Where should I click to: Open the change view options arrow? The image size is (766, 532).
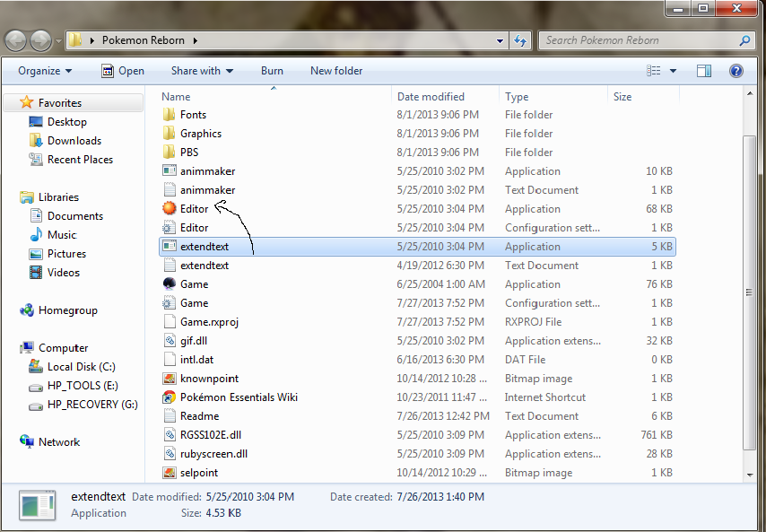tap(673, 71)
